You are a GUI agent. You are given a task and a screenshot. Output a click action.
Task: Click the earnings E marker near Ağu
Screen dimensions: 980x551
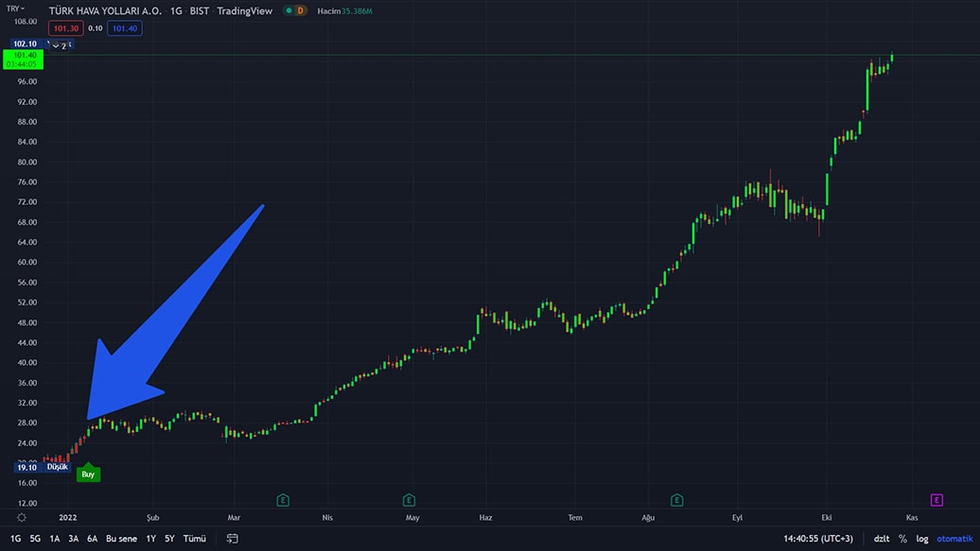pyautogui.click(x=677, y=500)
